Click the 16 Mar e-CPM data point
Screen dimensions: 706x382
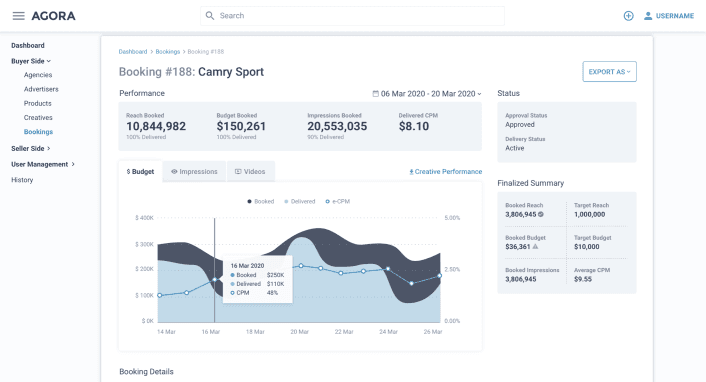pos(215,280)
